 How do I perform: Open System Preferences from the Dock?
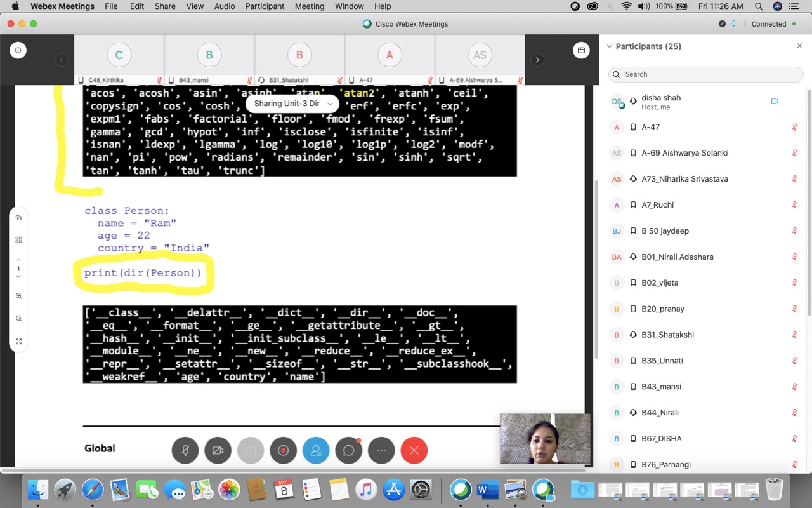click(421, 490)
